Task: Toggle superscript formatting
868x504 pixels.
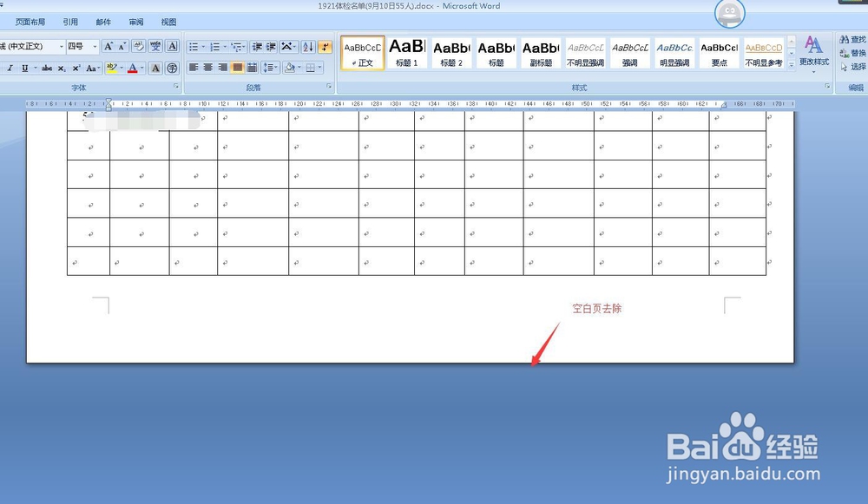Action: click(76, 68)
